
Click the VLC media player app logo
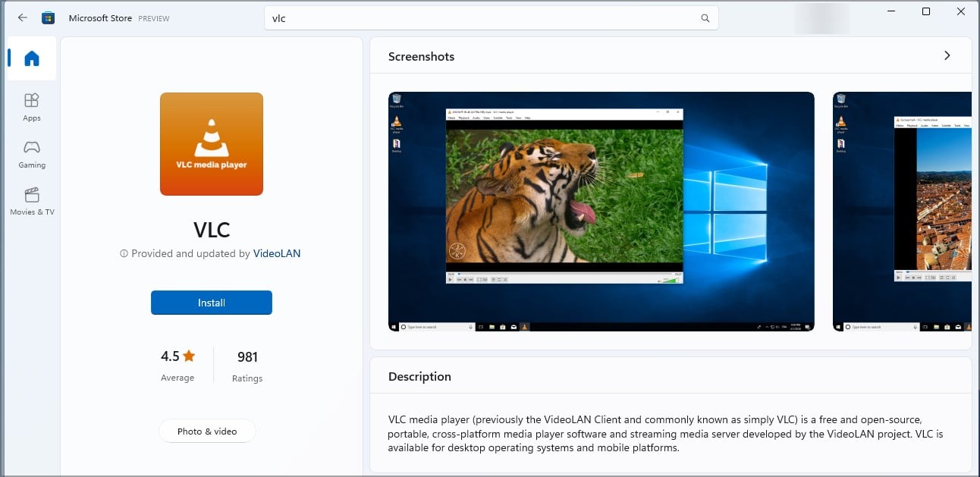click(x=212, y=144)
